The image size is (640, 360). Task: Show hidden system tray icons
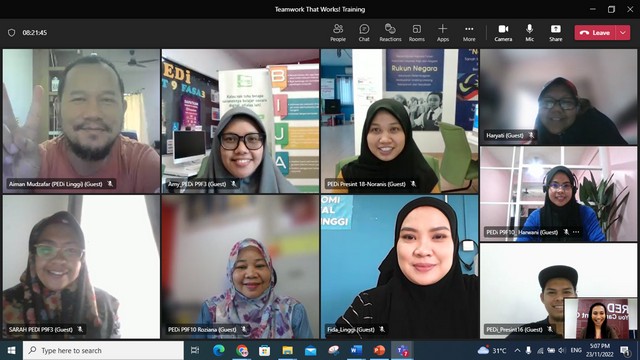[x=517, y=350]
